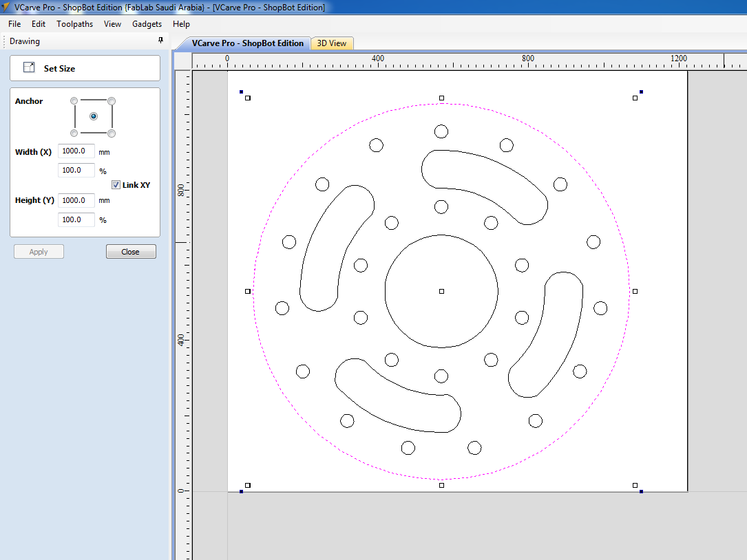This screenshot has width=747, height=560.
Task: Click the Height percent input field
Action: (x=76, y=219)
